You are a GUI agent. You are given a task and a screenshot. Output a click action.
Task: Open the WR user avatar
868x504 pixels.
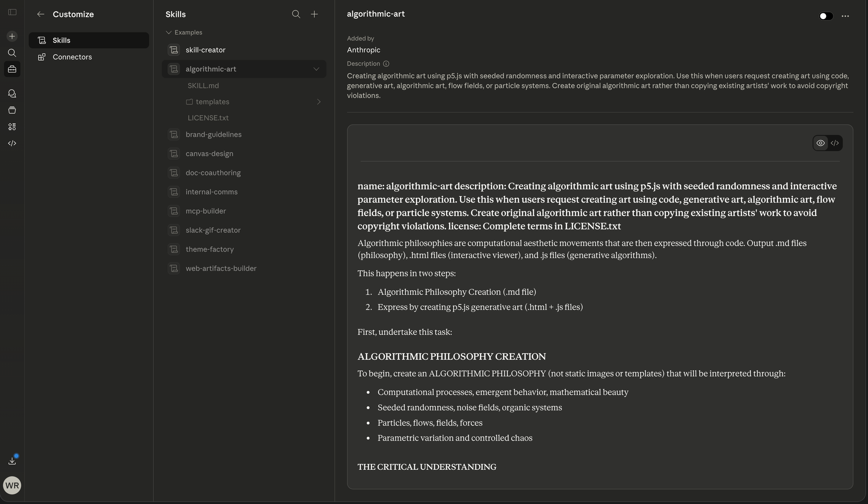tap(12, 485)
